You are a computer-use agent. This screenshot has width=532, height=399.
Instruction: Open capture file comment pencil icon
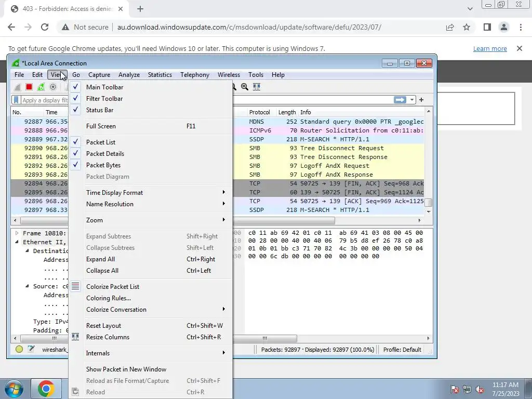(x=31, y=349)
